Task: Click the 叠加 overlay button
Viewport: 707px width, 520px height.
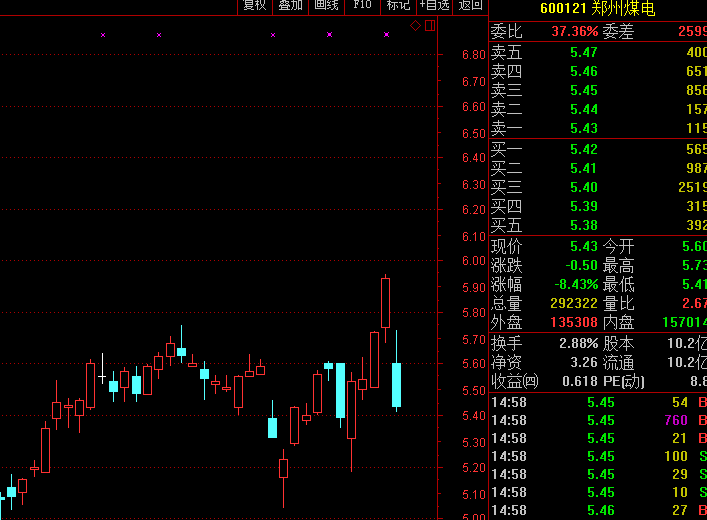Action: pyautogui.click(x=290, y=6)
